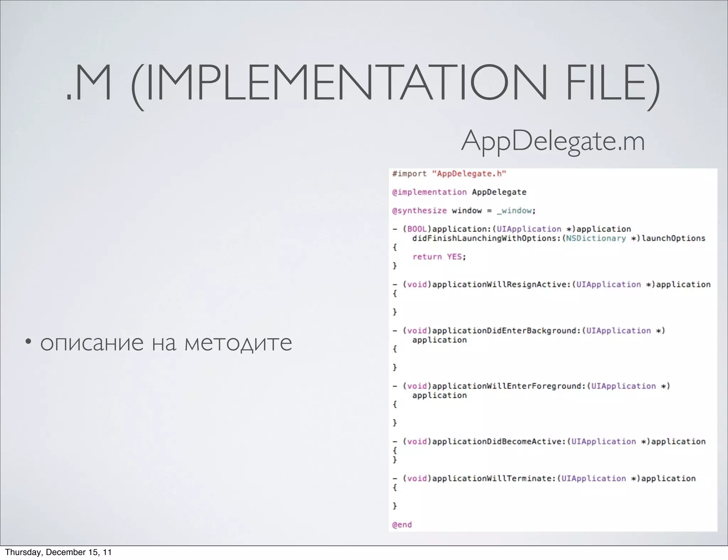This screenshot has height=560, width=728.
Task: Click the 'applicationDidBecomeActive:' method line
Action: (549, 442)
